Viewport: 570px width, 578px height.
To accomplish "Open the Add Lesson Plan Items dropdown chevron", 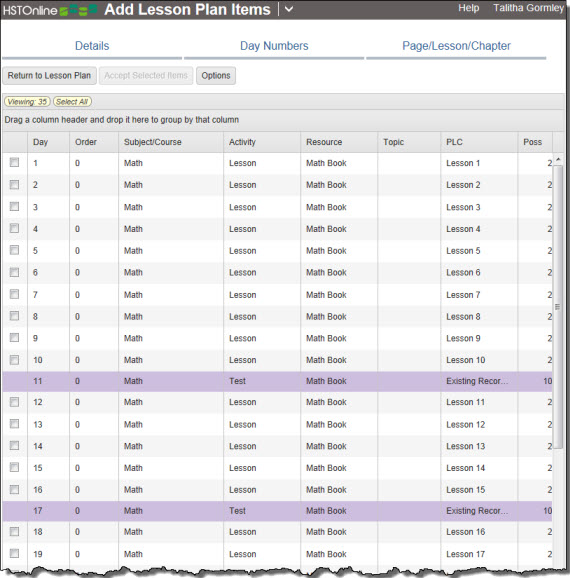I will (289, 9).
